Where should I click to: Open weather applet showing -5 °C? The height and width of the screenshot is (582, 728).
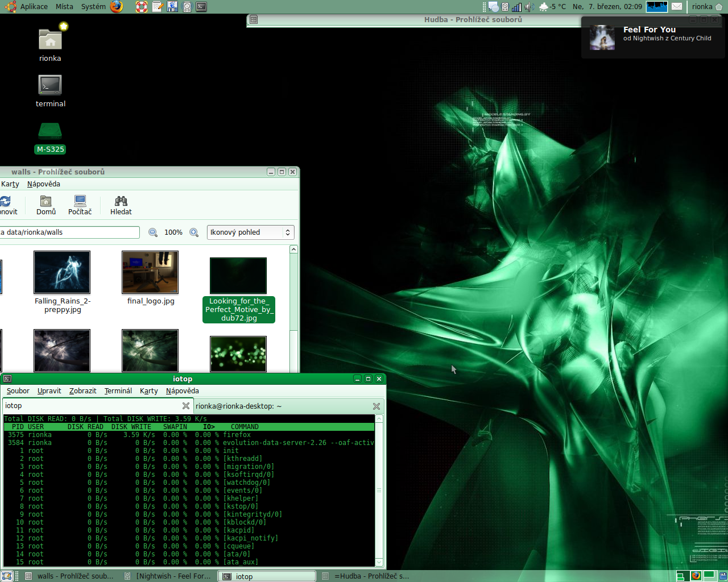pyautogui.click(x=552, y=7)
